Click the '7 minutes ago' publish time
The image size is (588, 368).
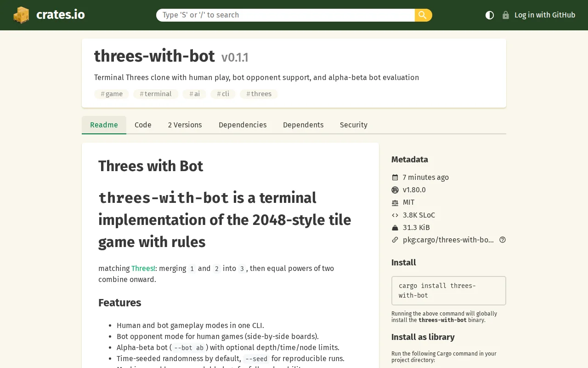[x=426, y=178]
